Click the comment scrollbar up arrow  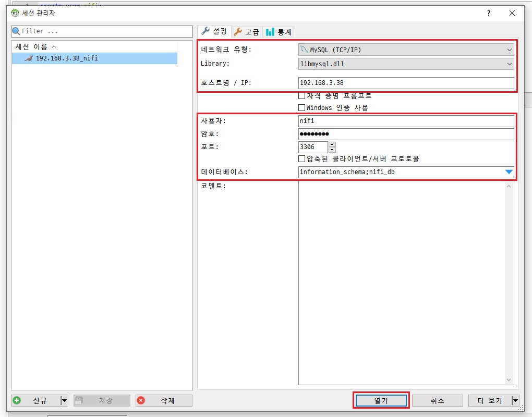509,186
